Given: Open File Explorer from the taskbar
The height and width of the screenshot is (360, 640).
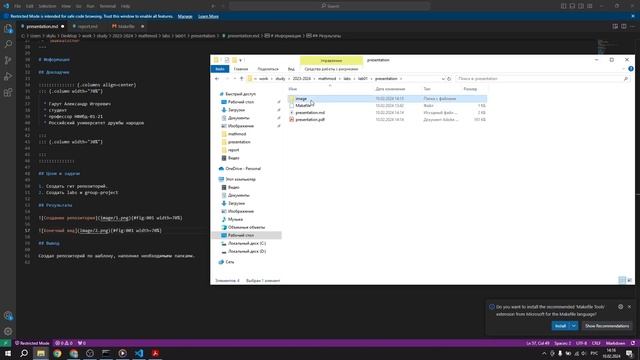Looking at the screenshot, I should pyautogui.click(x=41, y=353).
